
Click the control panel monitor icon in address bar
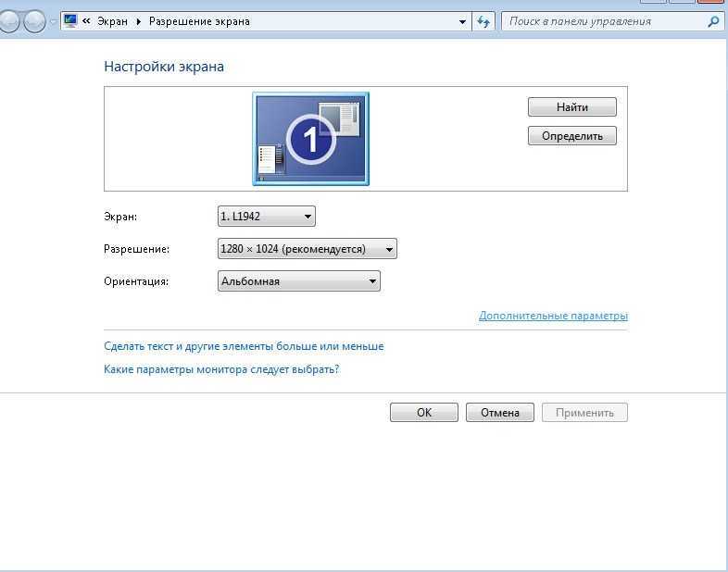70,21
